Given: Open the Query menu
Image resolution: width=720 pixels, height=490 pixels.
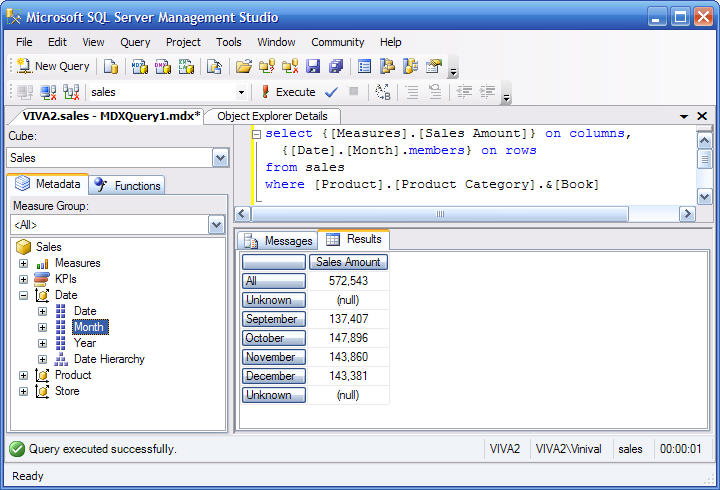Looking at the screenshot, I should click(135, 42).
